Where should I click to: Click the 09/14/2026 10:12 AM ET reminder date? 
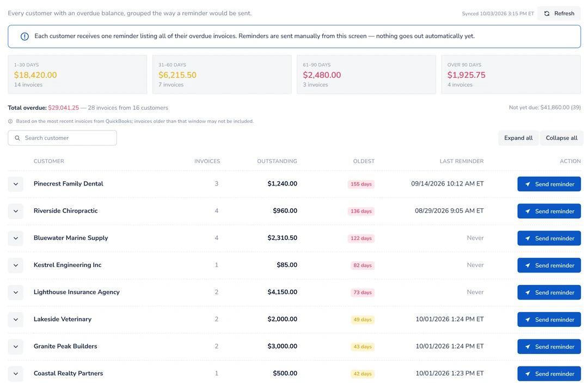pyautogui.click(x=448, y=184)
